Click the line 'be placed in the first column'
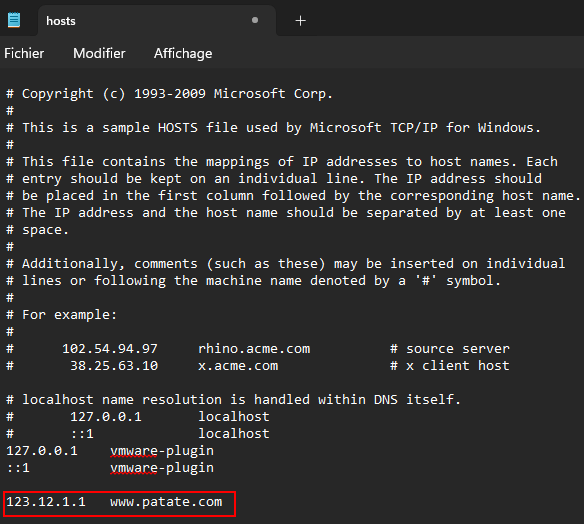584x524 pixels. pos(293,196)
